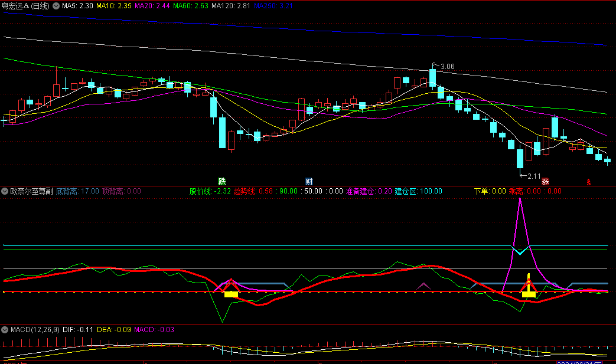
Task: Click the red 涨 event marker
Action: pos(545,181)
